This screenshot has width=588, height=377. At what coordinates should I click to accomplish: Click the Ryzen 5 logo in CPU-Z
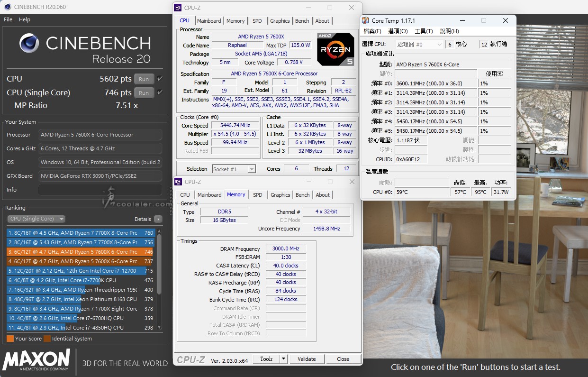pos(335,49)
